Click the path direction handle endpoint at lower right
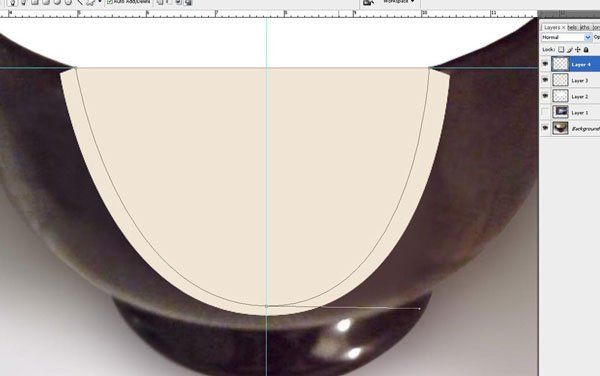 (x=419, y=308)
